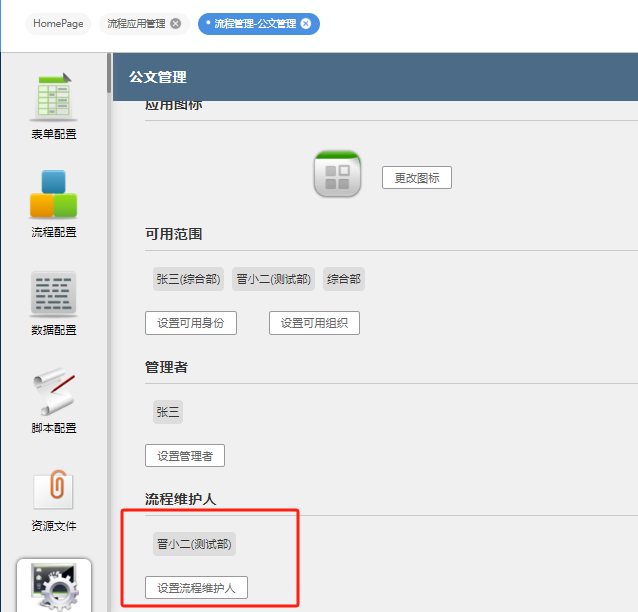This screenshot has width=638, height=612.
Task: Close the 流程管理-公文管理 tab
Action: pyautogui.click(x=306, y=24)
